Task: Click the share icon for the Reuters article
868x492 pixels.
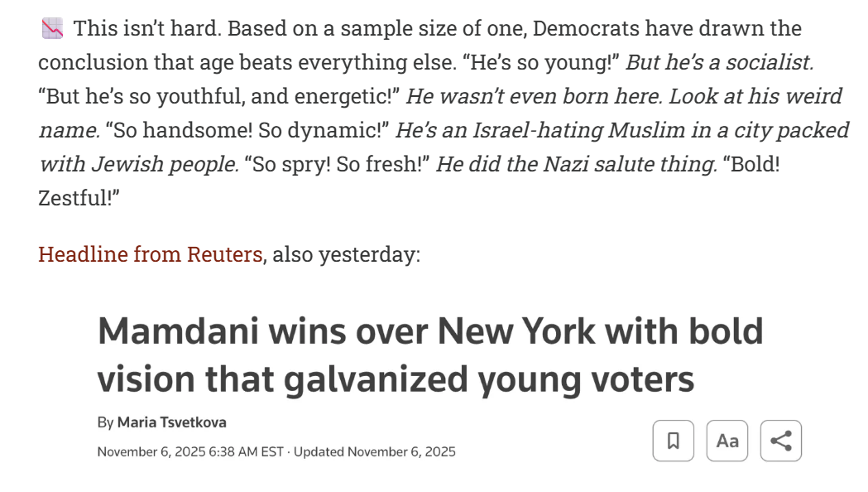Action: pyautogui.click(x=780, y=441)
